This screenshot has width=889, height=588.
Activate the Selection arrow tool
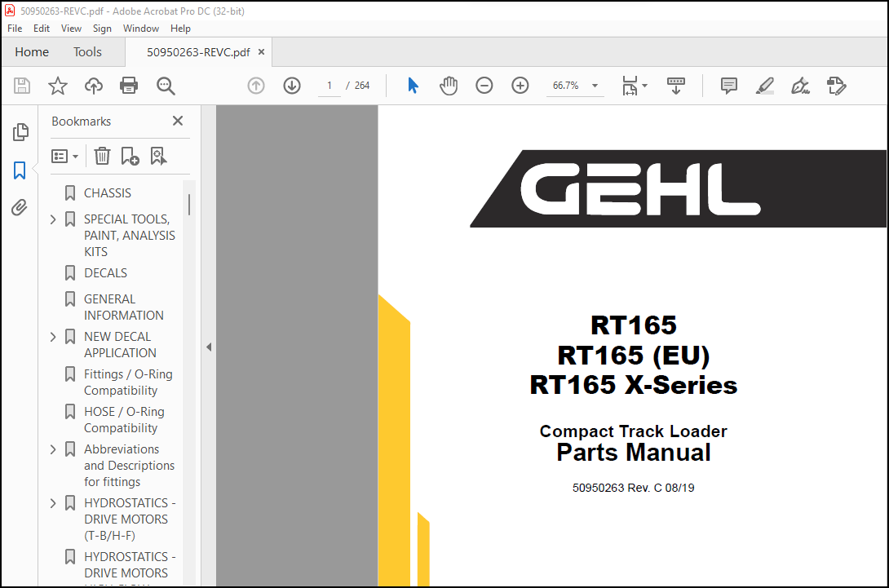coord(413,86)
